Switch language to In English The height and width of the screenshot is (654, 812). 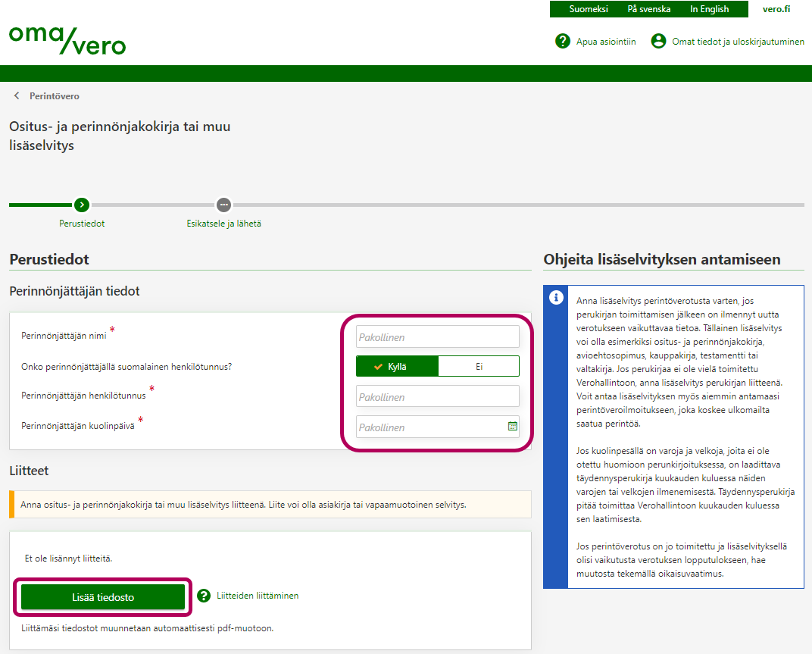click(709, 9)
